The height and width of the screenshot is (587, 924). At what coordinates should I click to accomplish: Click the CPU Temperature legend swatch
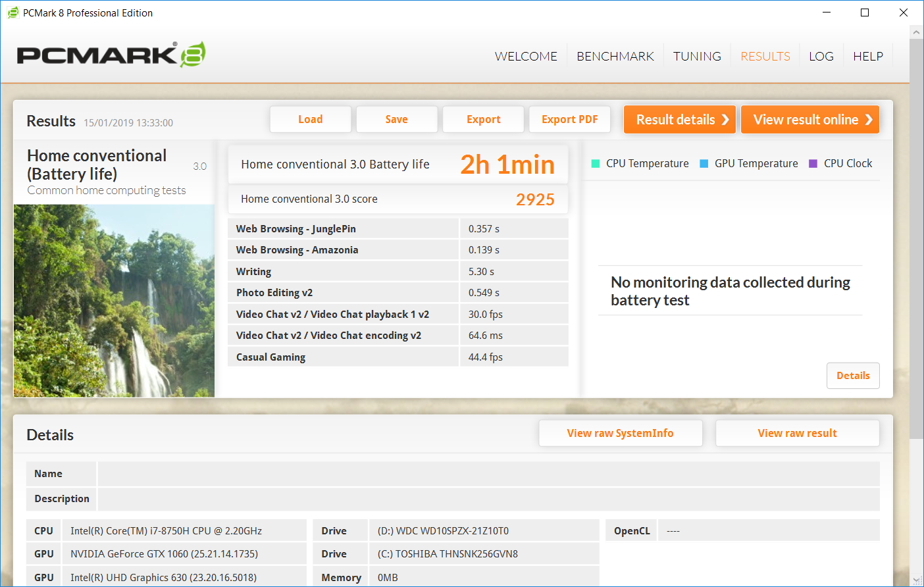[x=596, y=164]
